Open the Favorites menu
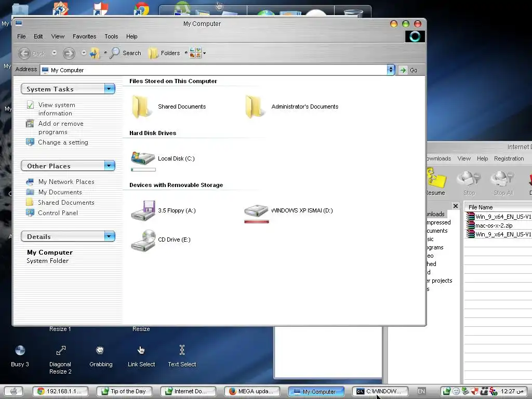 (85, 36)
